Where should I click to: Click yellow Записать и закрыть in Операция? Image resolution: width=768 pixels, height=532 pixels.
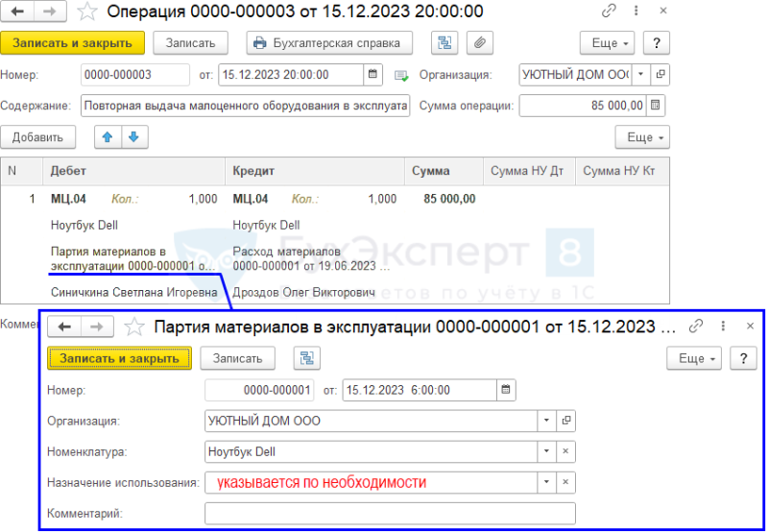(73, 43)
